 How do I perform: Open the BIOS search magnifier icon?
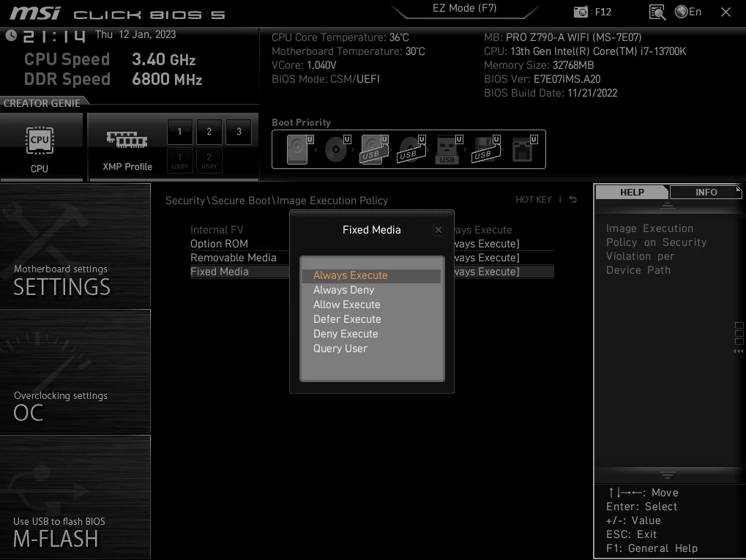[657, 12]
